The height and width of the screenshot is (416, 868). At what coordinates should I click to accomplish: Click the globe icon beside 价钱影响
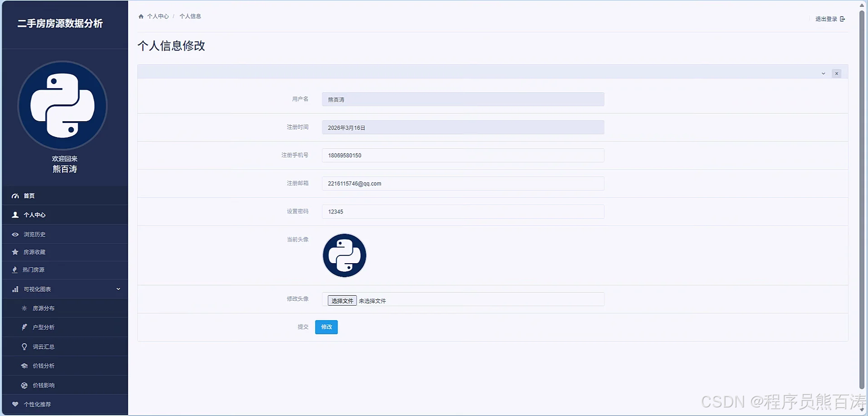click(x=24, y=385)
